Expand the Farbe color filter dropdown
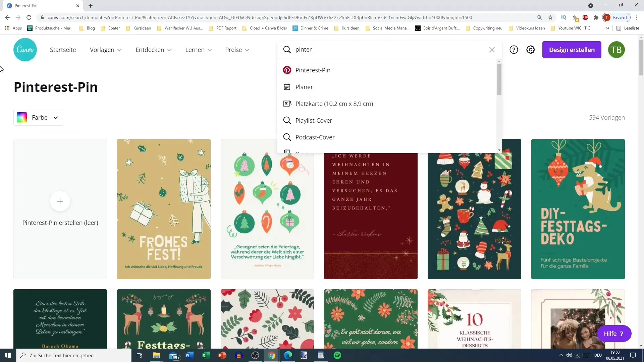644x362 pixels. pos(38,118)
